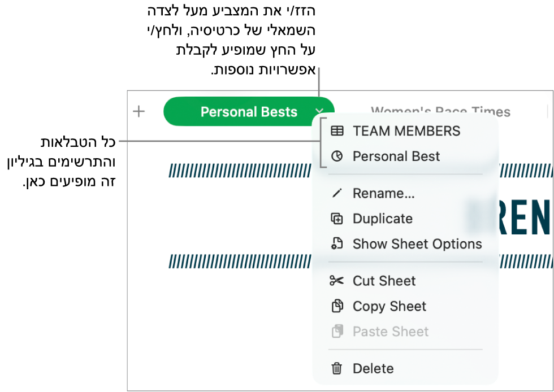The width and height of the screenshot is (554, 392).
Task: Select Duplicate from the sheet menu
Action: (x=382, y=219)
